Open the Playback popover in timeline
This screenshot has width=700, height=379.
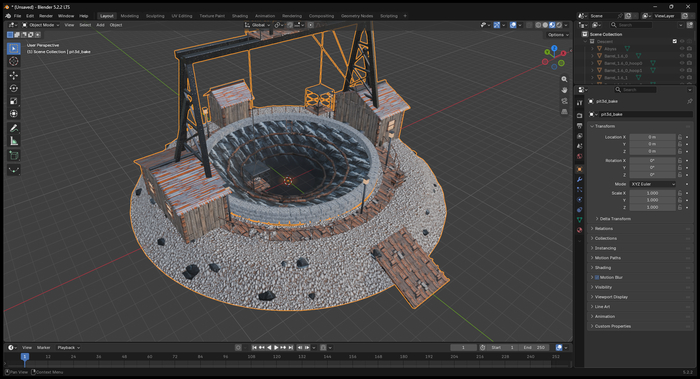pos(68,347)
